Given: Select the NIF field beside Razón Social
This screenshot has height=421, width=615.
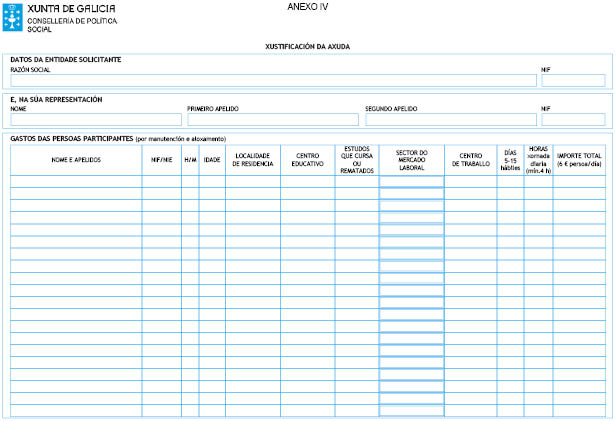Looking at the screenshot, I should 572,81.
